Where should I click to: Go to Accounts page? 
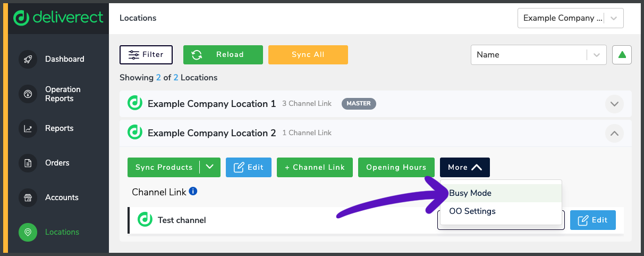coord(62,197)
